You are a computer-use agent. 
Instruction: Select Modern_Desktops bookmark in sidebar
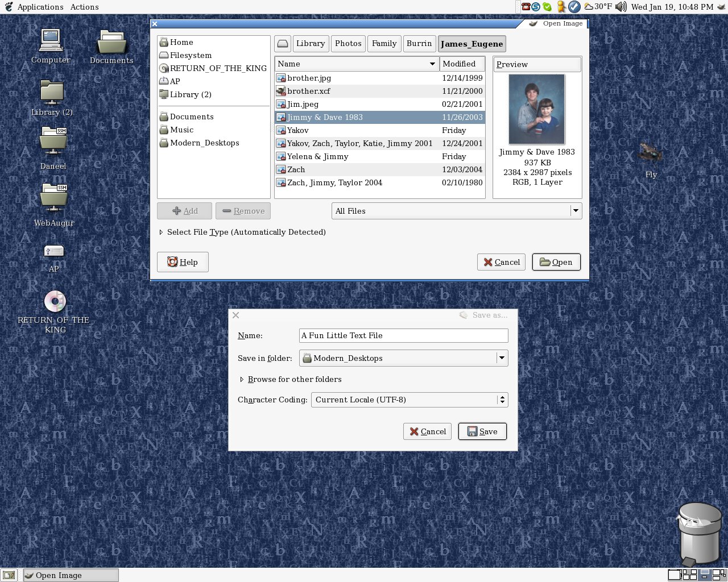pos(213,143)
